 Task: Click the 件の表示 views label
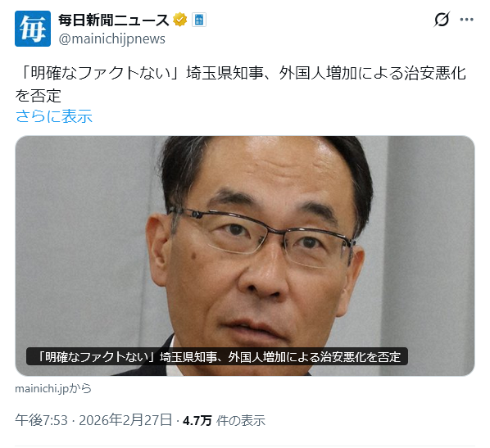point(241,420)
